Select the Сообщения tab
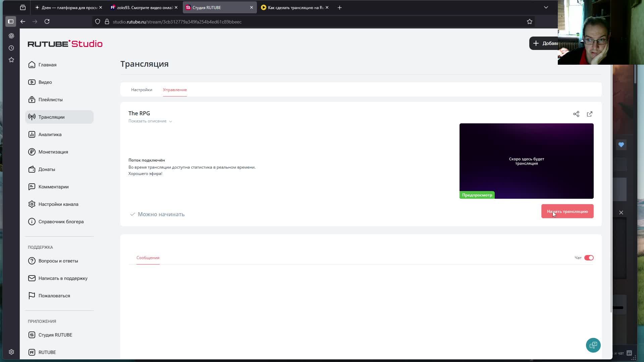Image resolution: width=644 pixels, height=362 pixels. coord(148,258)
